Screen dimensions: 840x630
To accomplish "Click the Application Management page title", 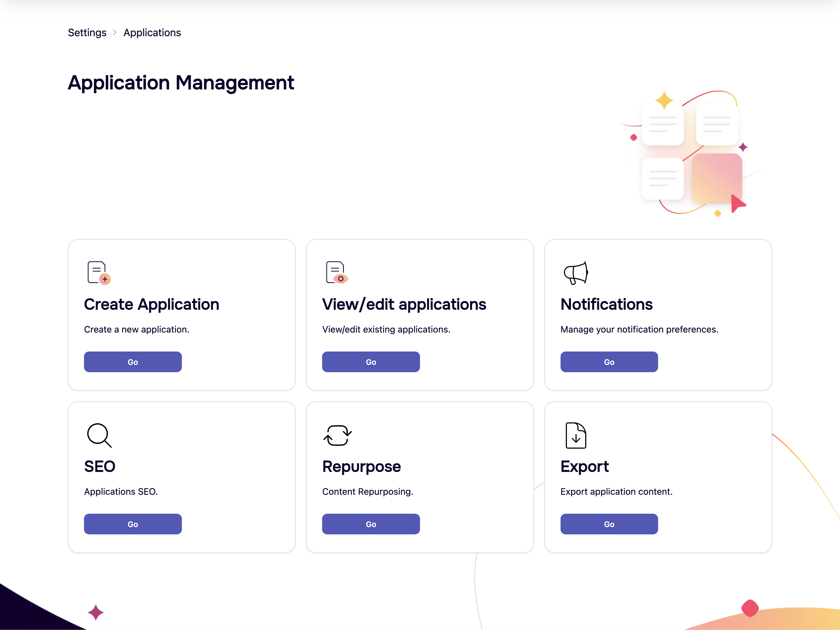I will click(x=181, y=83).
